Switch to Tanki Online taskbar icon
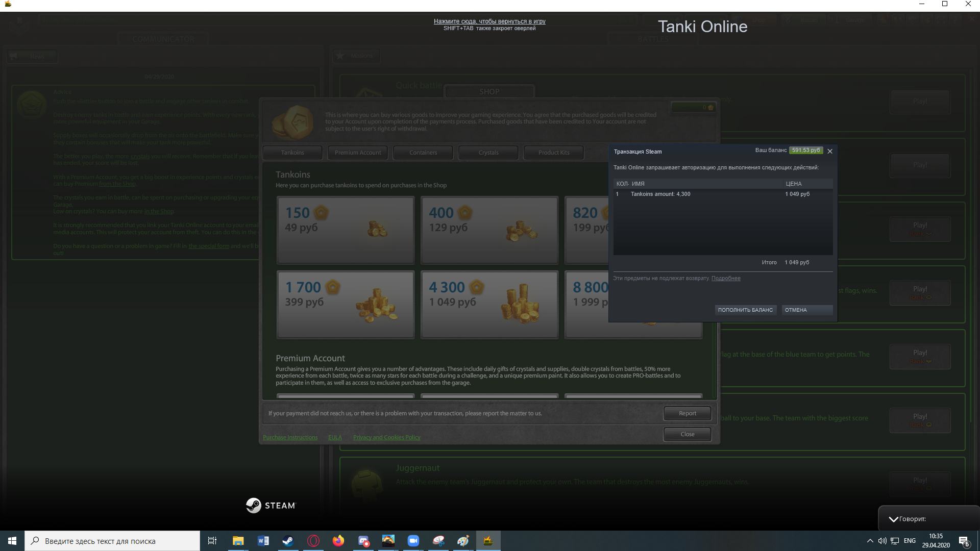 click(x=488, y=541)
